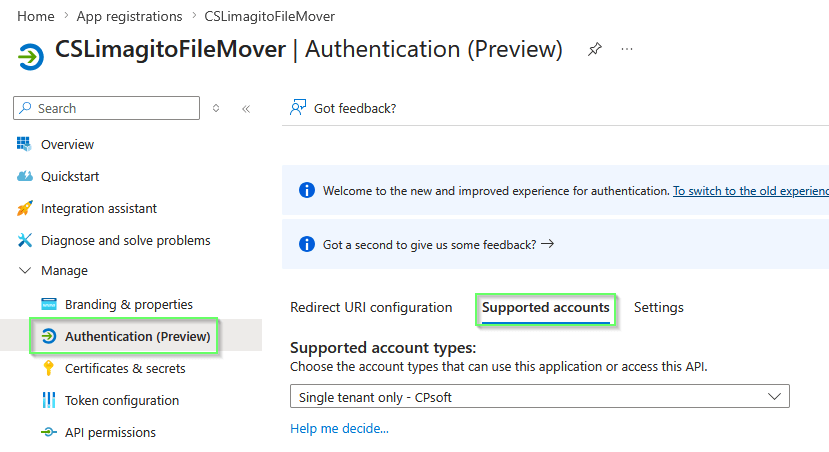829x452 pixels.
Task: Click the Help me decide... link
Action: coord(339,428)
